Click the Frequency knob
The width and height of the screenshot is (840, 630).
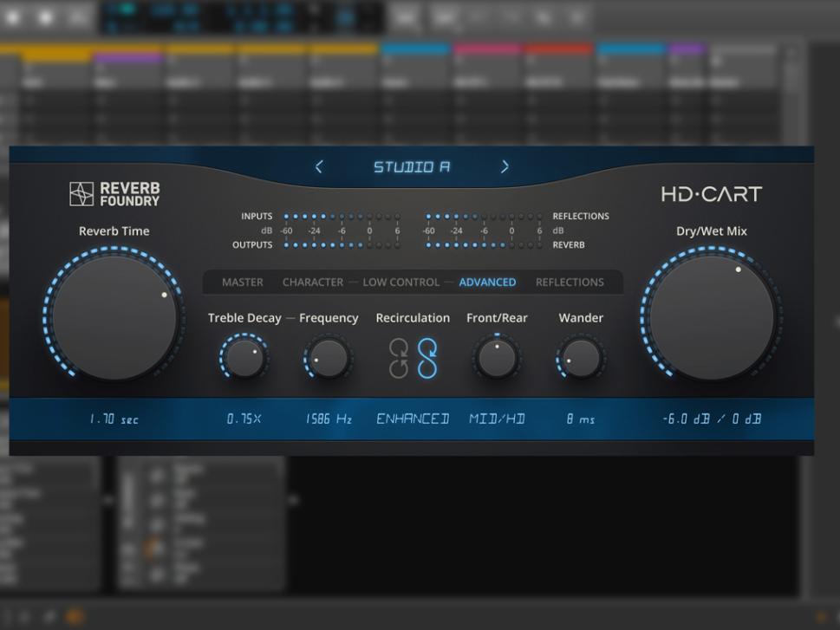[x=329, y=358]
